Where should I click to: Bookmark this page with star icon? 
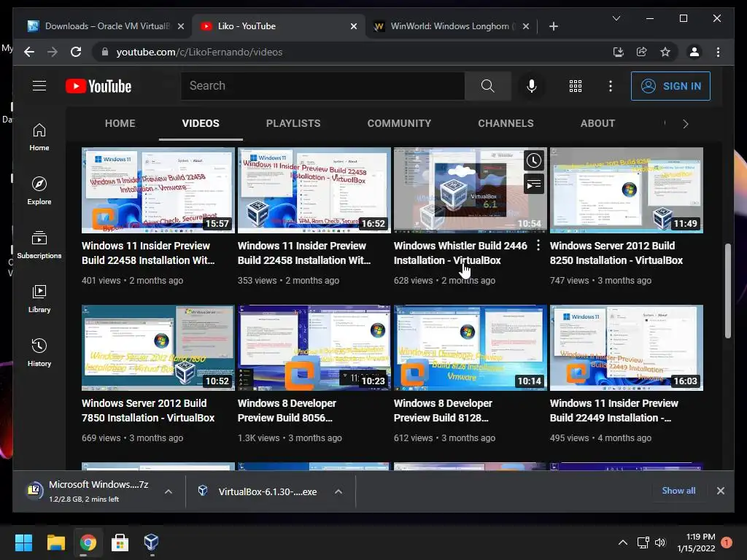(665, 52)
